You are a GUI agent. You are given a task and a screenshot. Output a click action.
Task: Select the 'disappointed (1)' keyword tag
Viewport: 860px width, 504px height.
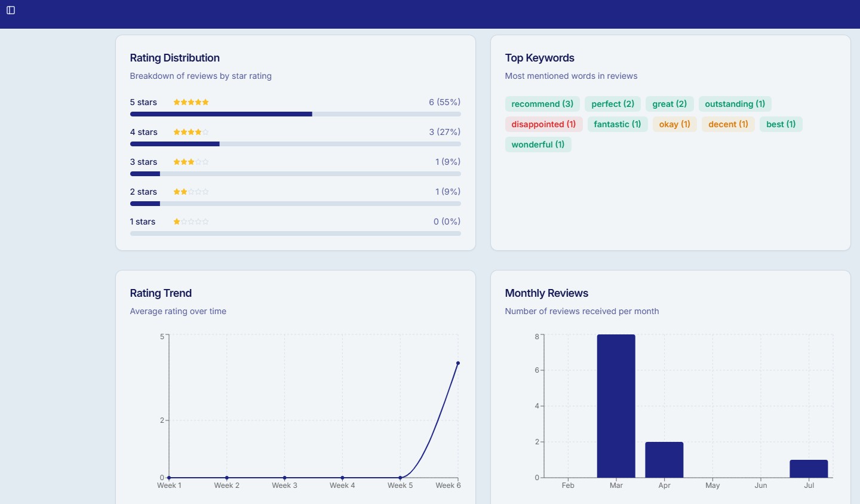point(543,124)
